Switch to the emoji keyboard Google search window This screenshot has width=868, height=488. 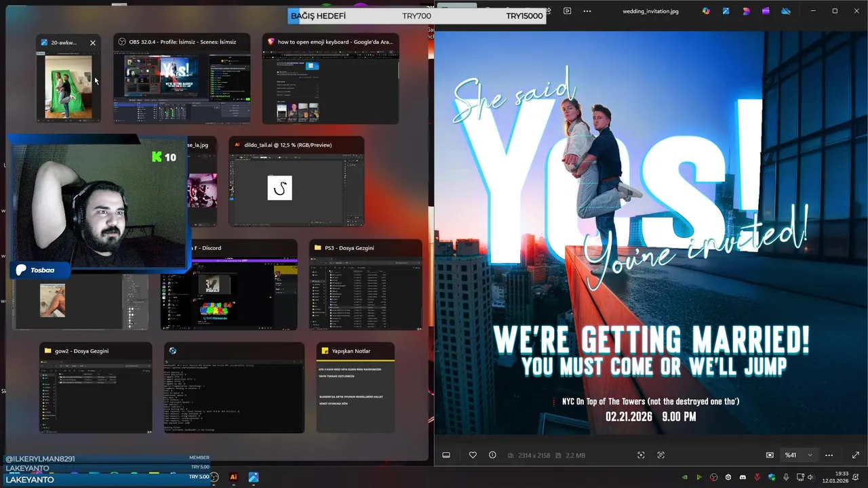click(x=330, y=79)
